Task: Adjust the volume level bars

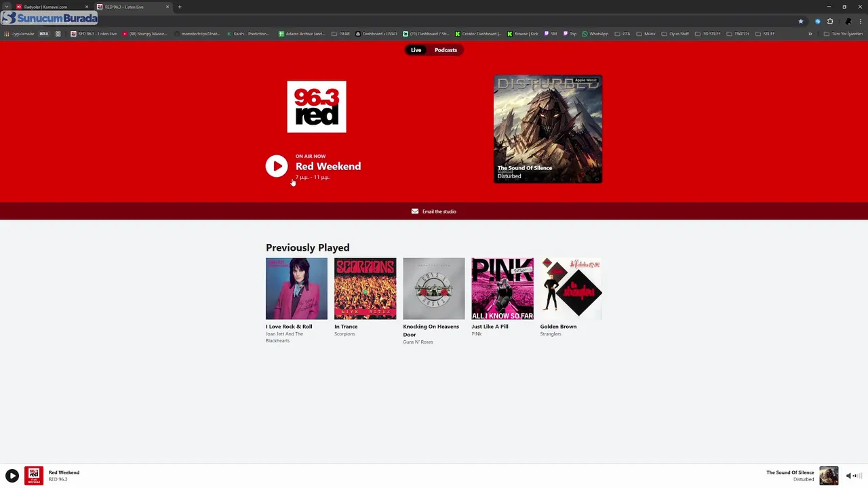Action: tap(856, 476)
